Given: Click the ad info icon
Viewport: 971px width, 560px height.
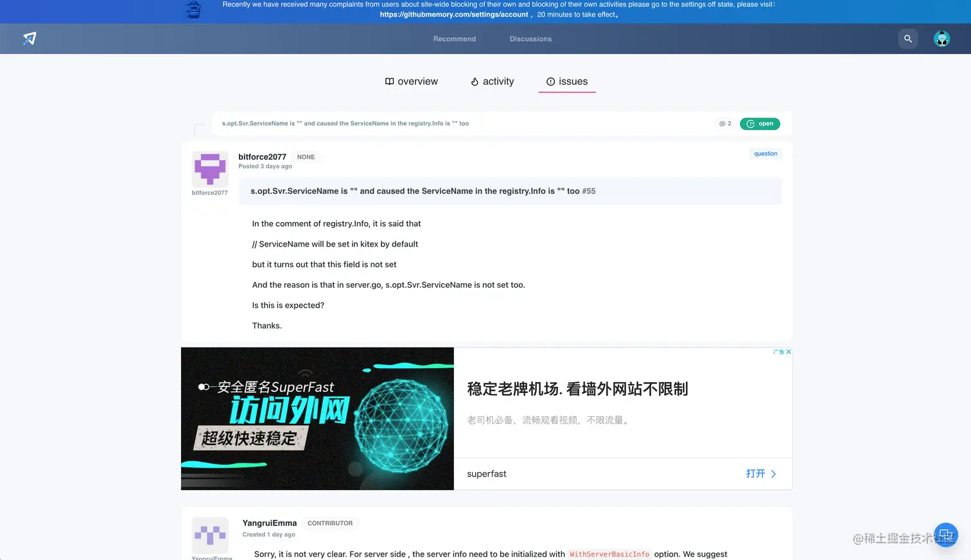Looking at the screenshot, I should 778,352.
